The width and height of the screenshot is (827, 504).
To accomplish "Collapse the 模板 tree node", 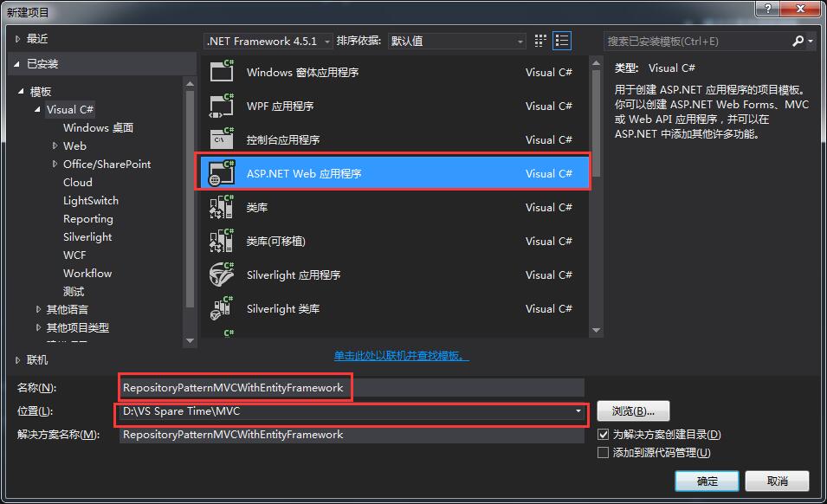I will click(21, 91).
